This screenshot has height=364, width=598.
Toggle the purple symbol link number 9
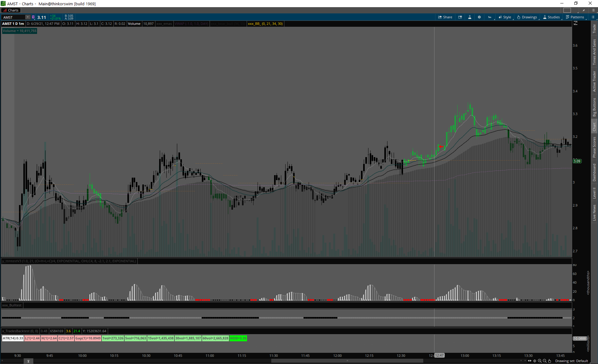point(33,17)
